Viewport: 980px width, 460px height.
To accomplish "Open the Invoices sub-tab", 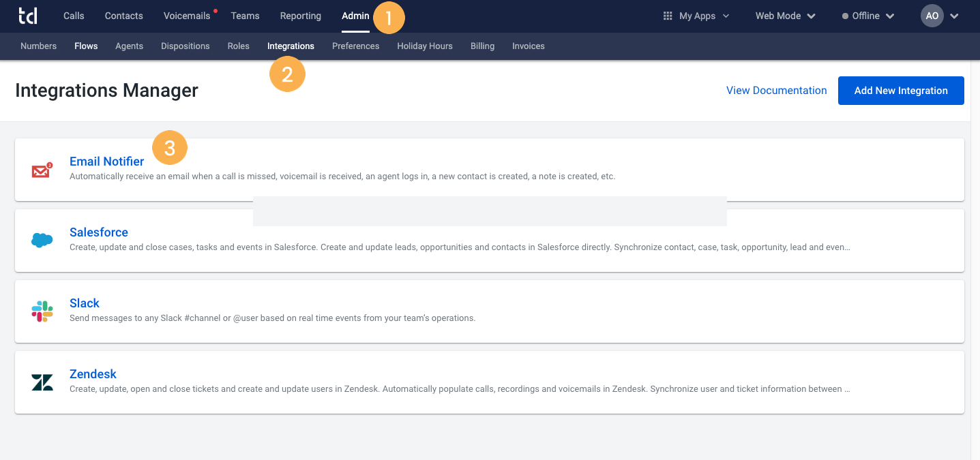I will tap(529, 46).
